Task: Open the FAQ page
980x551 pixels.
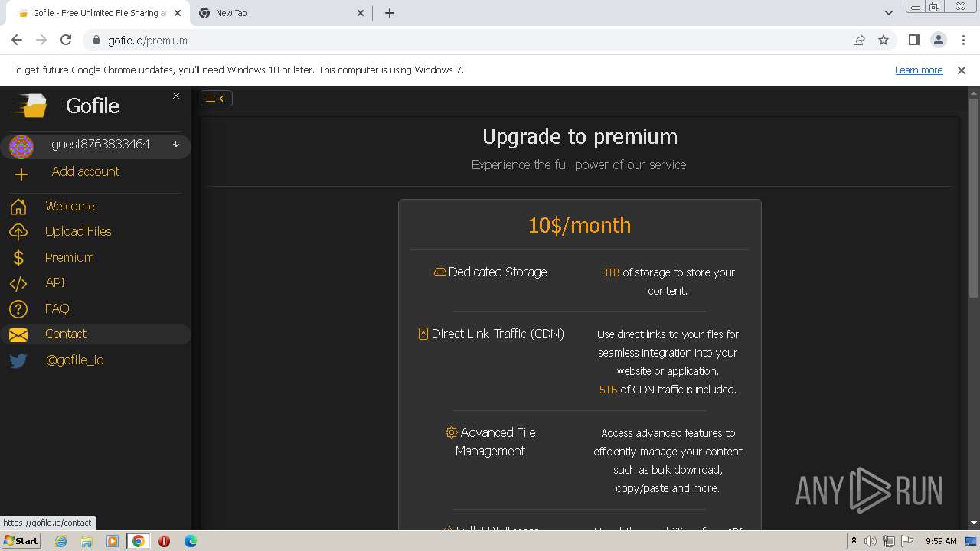Action: pyautogui.click(x=57, y=308)
